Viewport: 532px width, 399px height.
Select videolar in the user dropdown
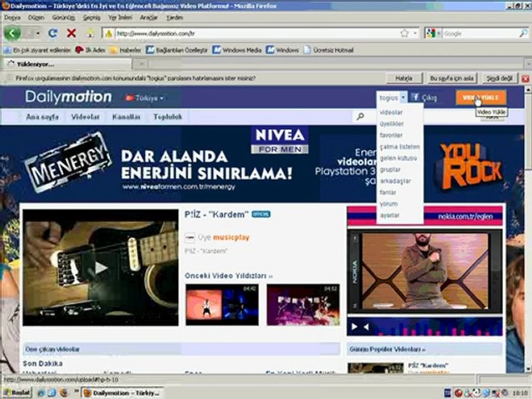coord(391,112)
